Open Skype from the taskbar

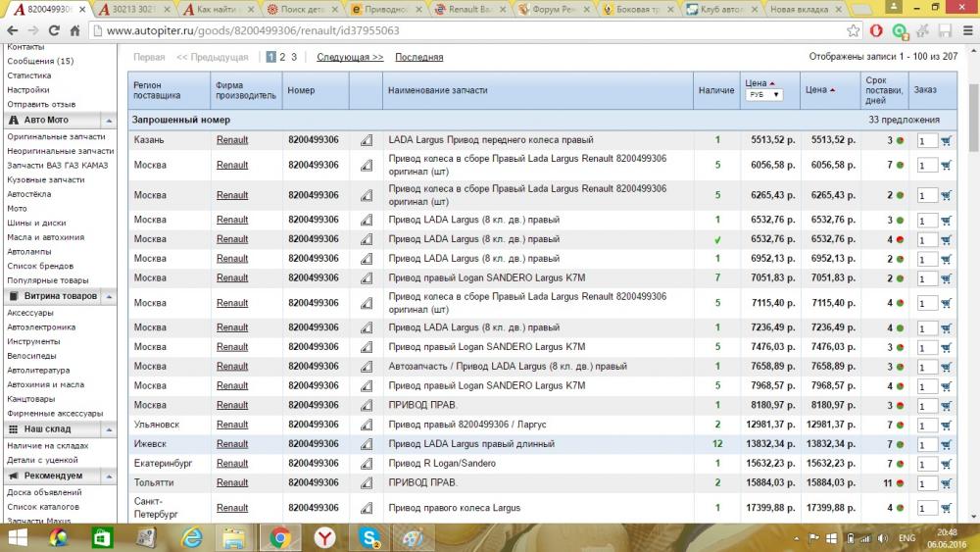[x=370, y=537]
